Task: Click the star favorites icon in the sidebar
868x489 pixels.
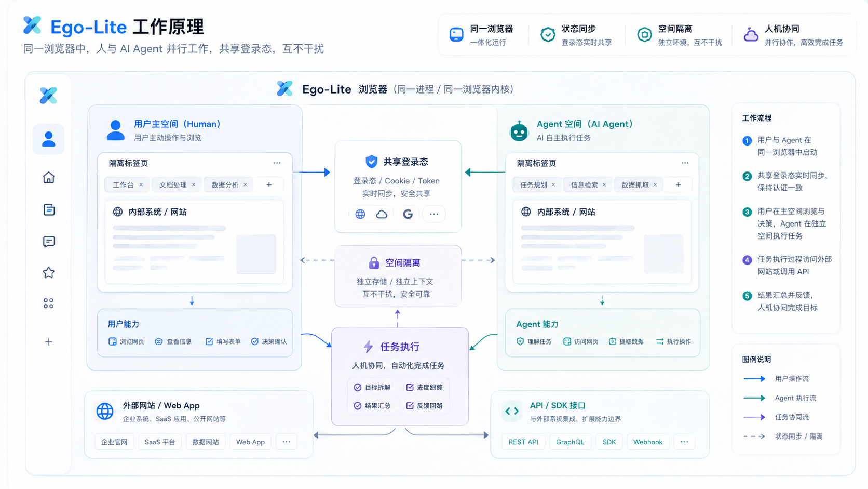Action: coord(49,272)
